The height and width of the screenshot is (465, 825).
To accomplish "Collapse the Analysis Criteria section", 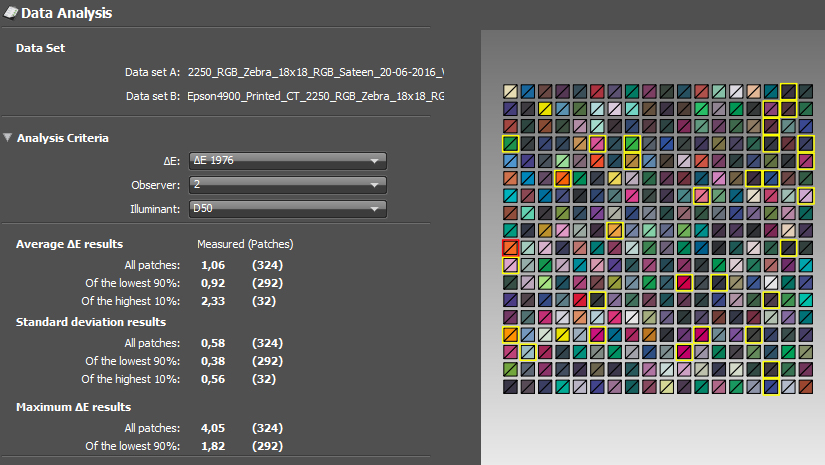I will point(7,138).
